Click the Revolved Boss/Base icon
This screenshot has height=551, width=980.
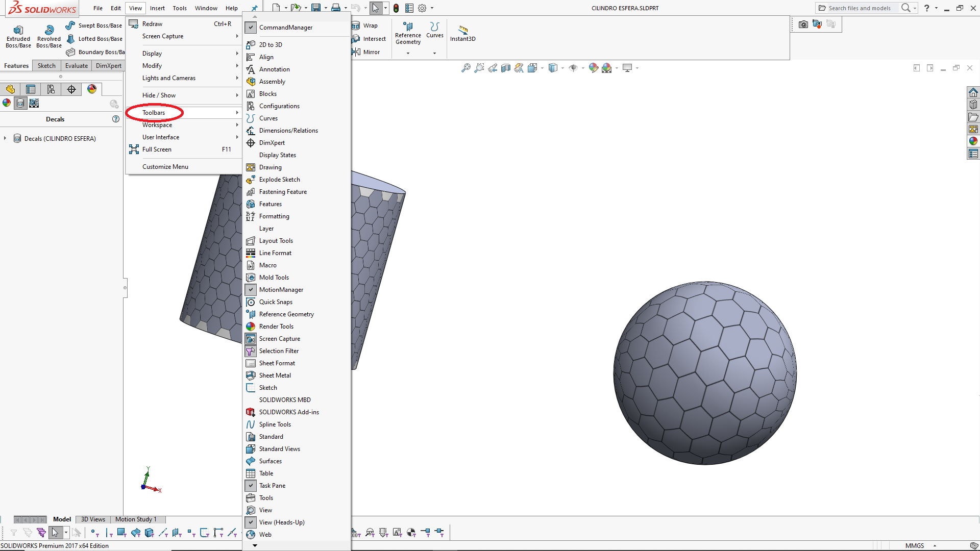[x=49, y=30]
